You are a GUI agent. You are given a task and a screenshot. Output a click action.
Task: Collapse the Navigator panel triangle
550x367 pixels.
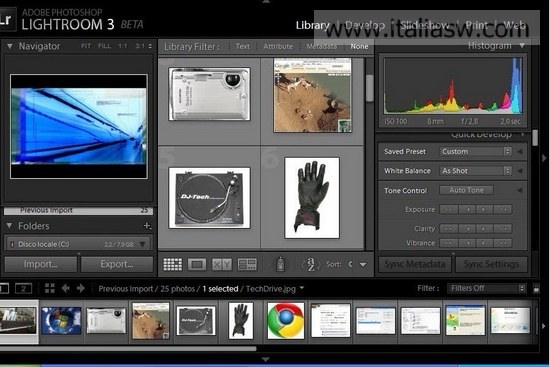tap(10, 46)
